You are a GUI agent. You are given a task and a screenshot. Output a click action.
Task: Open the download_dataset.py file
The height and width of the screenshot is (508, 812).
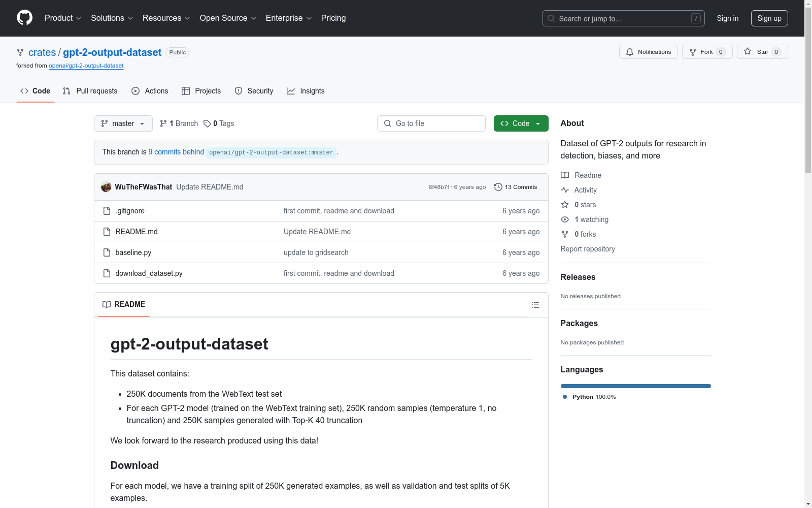(149, 273)
